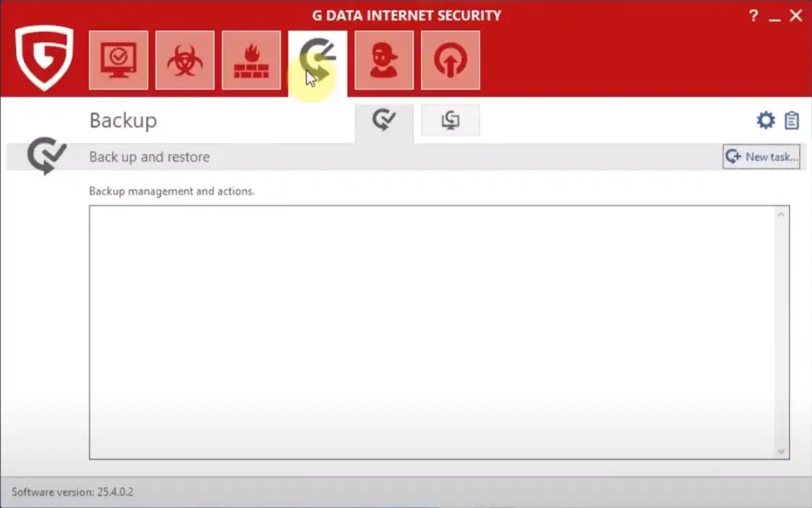Open Backup settings gear icon

pyautogui.click(x=766, y=120)
